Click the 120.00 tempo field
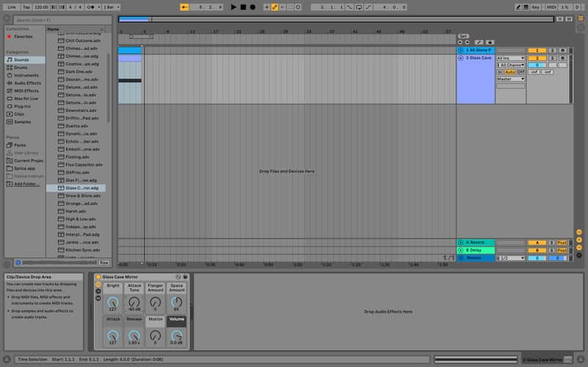 (41, 7)
